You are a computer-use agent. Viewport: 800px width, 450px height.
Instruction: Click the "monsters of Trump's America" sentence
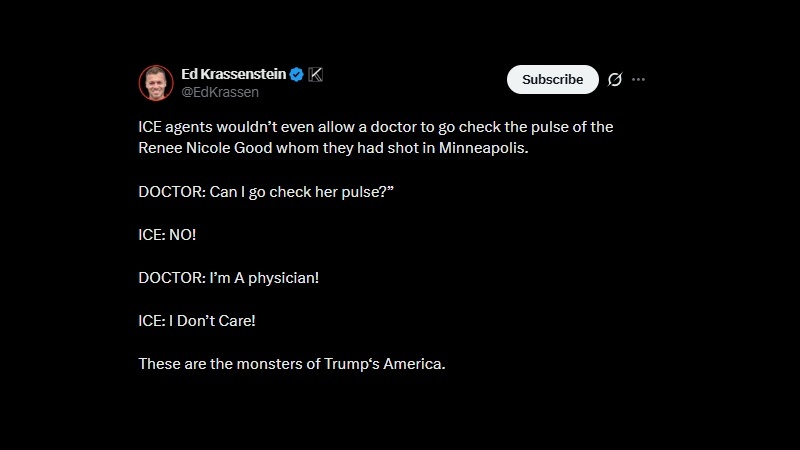coord(291,363)
